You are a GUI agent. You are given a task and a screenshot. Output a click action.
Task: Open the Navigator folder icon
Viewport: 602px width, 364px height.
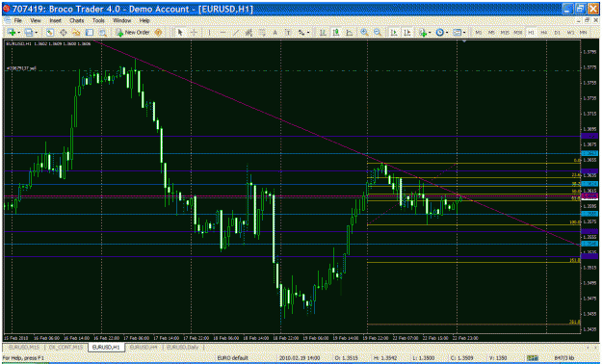coord(76,33)
